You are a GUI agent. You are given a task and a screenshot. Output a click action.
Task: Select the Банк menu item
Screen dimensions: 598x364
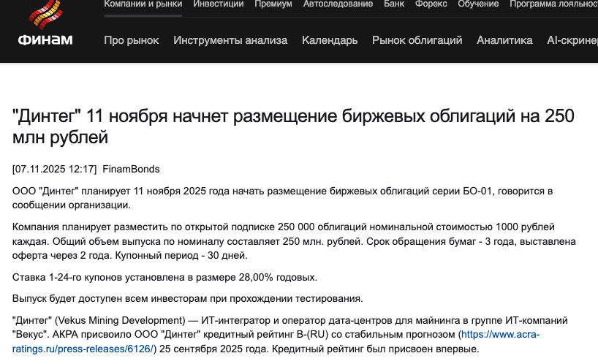point(394,4)
